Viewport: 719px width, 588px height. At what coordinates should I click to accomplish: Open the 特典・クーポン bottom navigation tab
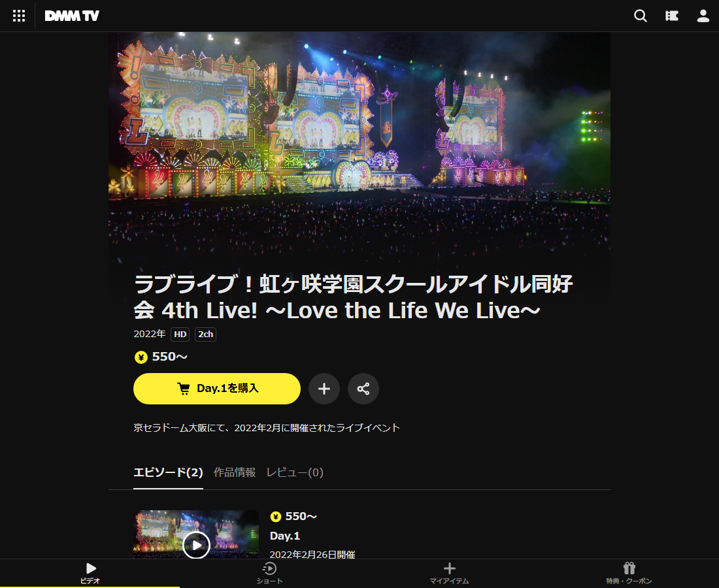coord(629,573)
